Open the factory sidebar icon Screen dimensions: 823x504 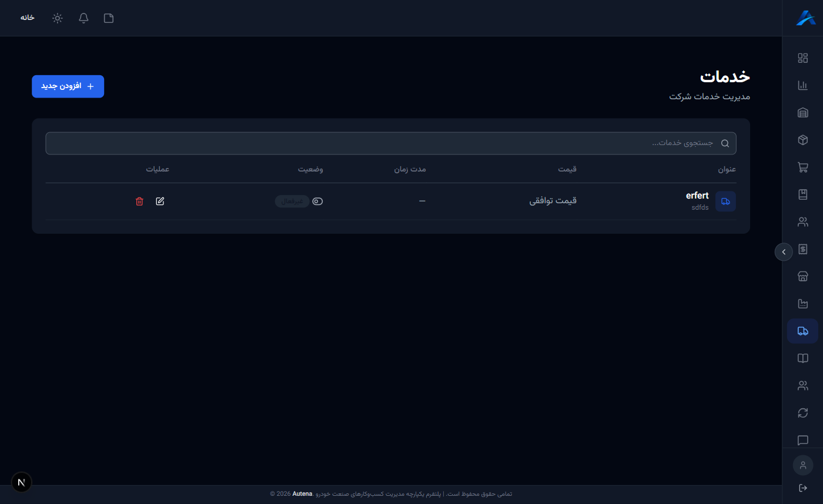(x=802, y=304)
